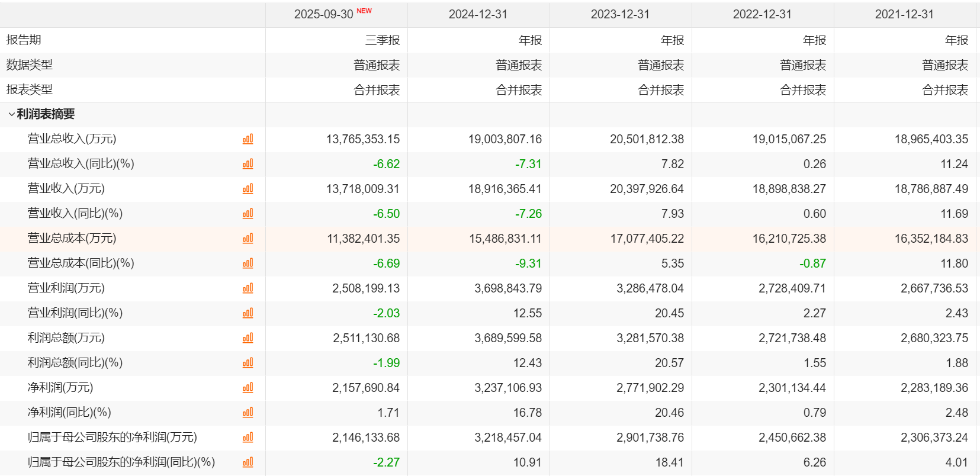
Task: Click the 归属于母公司股东的净利润(同比)(%) label
Action: click(121, 462)
